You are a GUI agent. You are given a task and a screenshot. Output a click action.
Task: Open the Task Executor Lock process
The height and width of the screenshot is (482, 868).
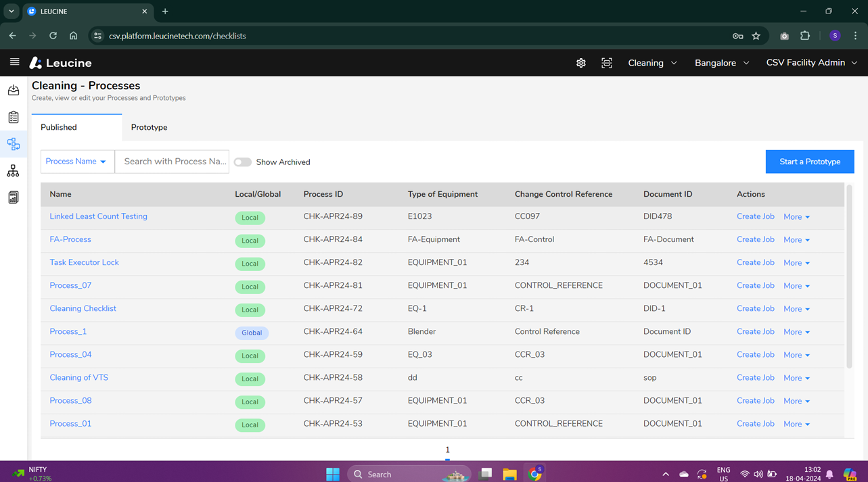pyautogui.click(x=84, y=262)
